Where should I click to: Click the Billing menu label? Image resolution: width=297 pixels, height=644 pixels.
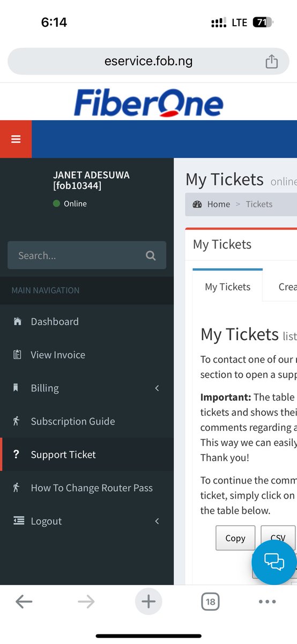[45, 388]
